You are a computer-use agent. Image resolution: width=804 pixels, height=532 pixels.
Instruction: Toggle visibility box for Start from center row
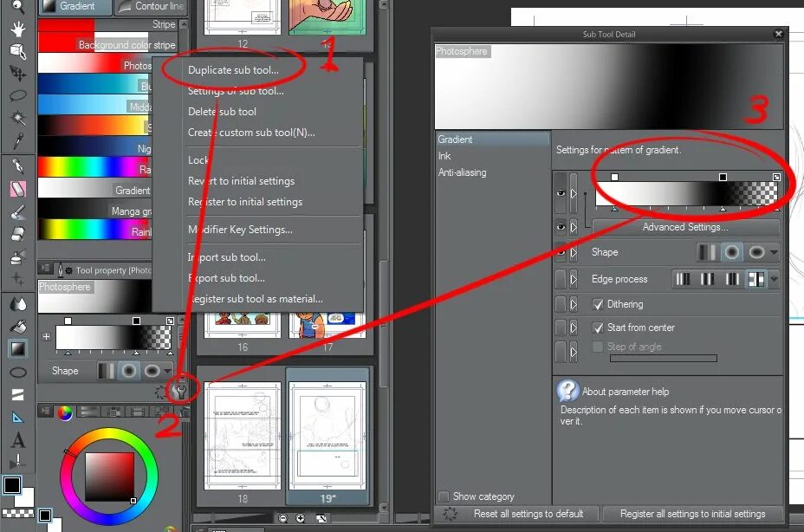pyautogui.click(x=561, y=328)
